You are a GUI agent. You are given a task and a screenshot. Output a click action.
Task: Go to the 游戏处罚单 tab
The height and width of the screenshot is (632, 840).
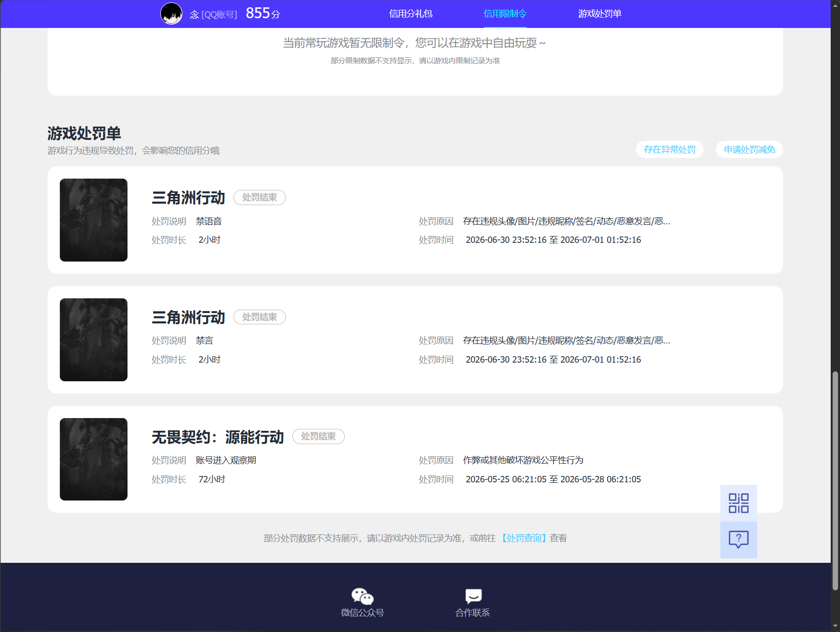pos(600,14)
